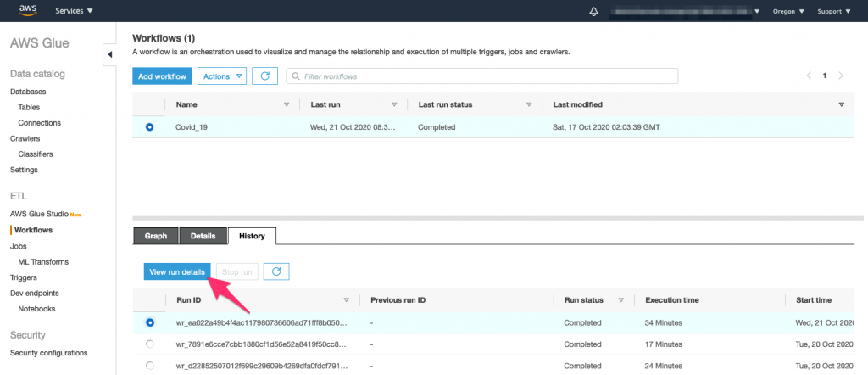Click the disabled Stop run button
Image resolution: width=868 pixels, height=375 pixels.
click(x=237, y=271)
